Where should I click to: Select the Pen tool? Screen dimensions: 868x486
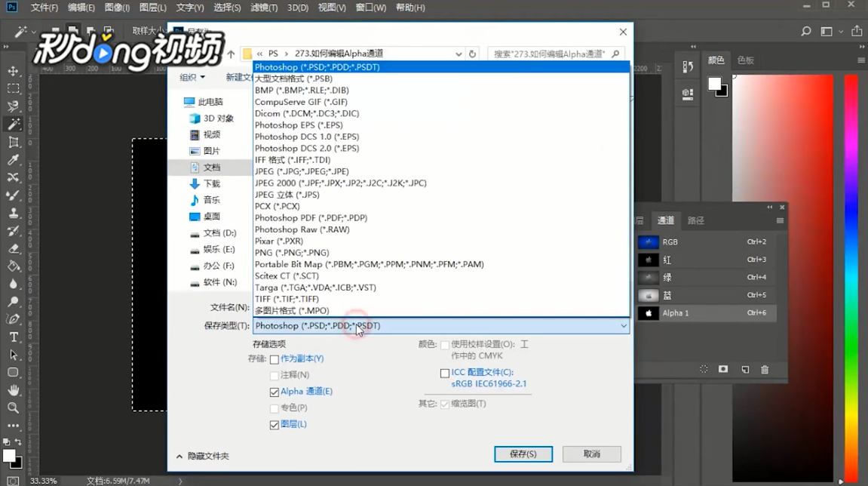14,319
